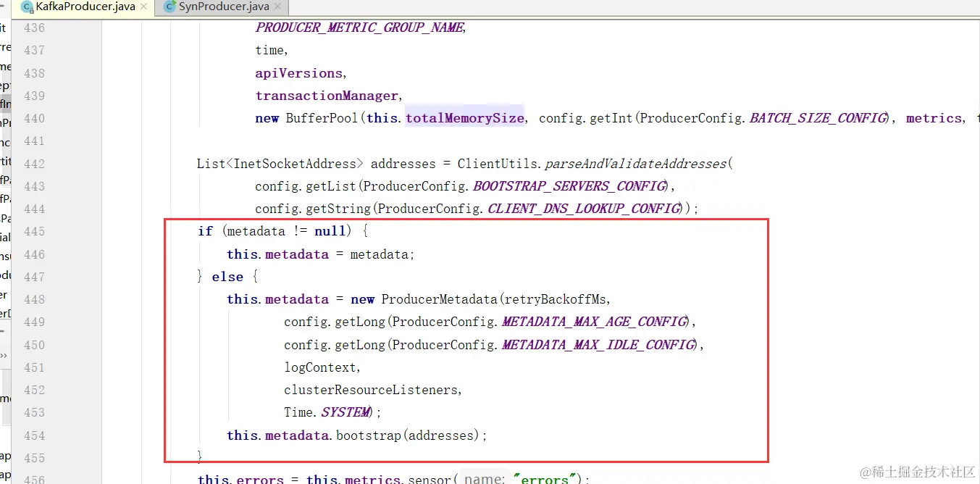Image resolution: width=980 pixels, height=484 pixels.
Task: Click the transactionManager argument
Action: pos(327,96)
